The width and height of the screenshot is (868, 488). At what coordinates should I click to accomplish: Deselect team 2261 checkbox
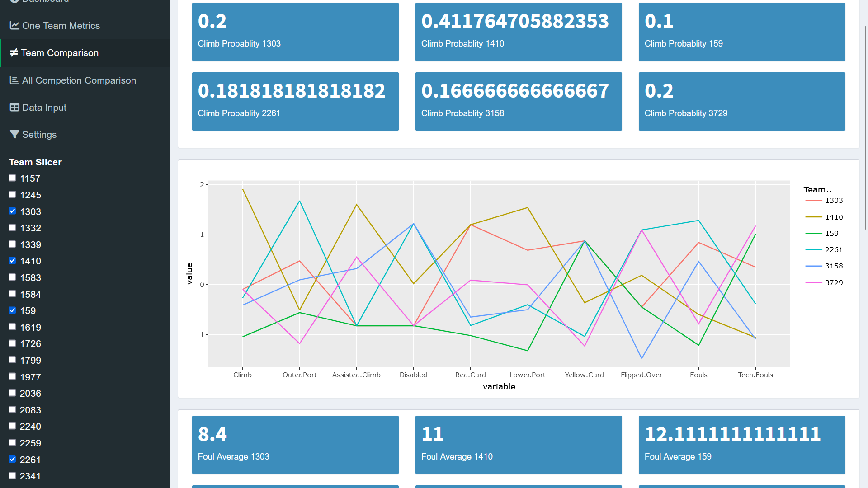(12, 459)
